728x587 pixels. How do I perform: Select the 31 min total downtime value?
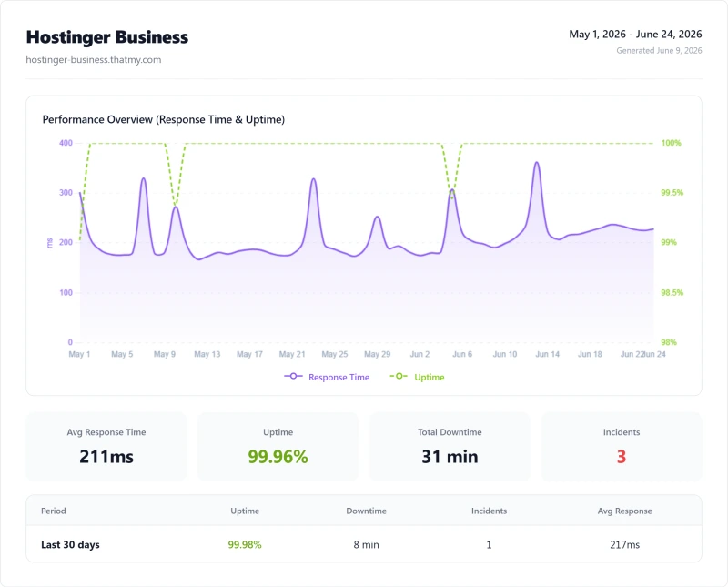(x=450, y=457)
